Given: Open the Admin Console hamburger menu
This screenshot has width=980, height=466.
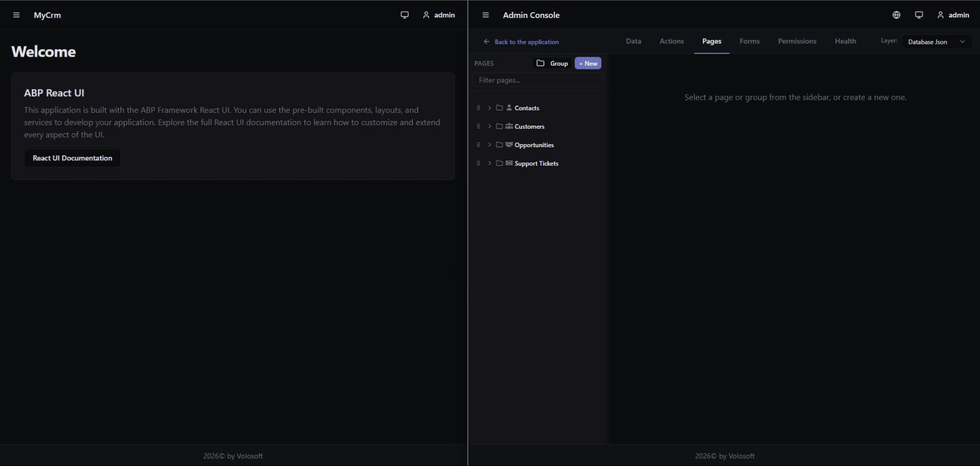Looking at the screenshot, I should coord(485,15).
